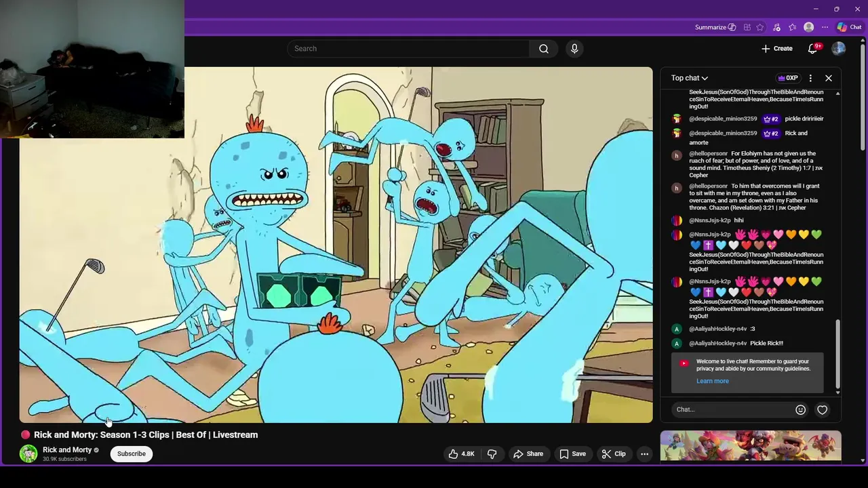This screenshot has height=488, width=868.
Task: Expand the Top chat dropdown
Action: point(690,78)
